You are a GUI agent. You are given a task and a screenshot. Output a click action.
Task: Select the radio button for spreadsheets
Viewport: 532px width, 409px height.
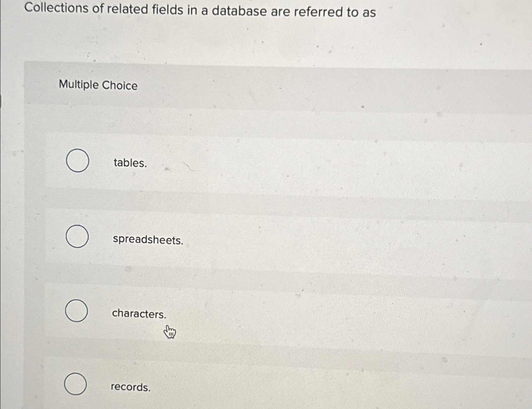click(x=77, y=236)
